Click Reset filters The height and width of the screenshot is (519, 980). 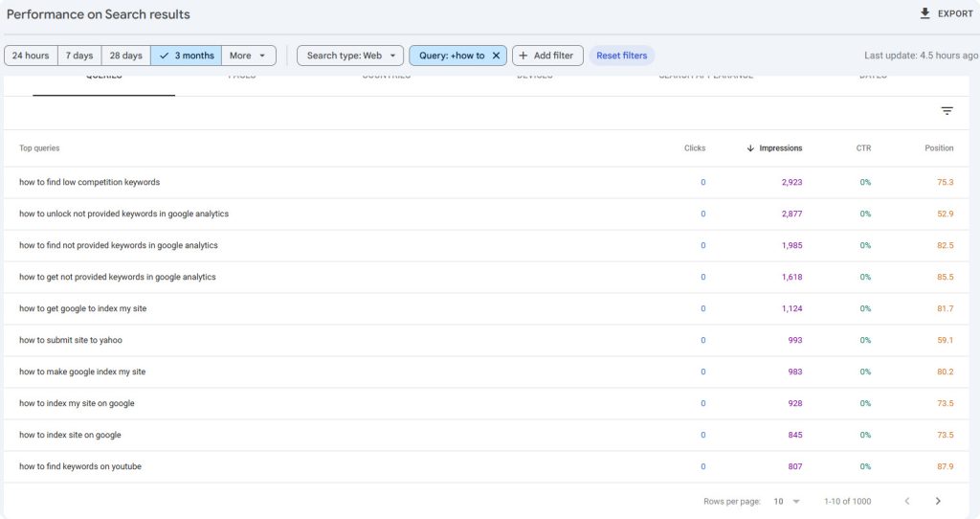pyautogui.click(x=621, y=56)
